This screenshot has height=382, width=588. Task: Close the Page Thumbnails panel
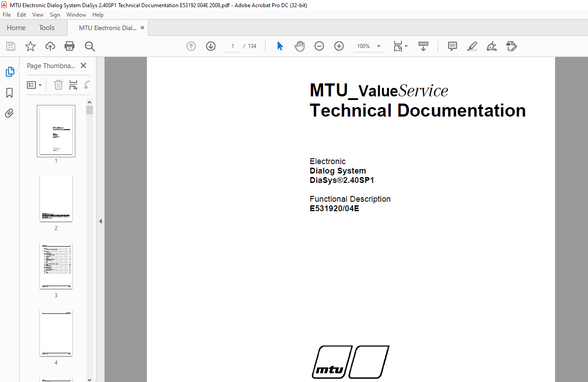pos(83,65)
